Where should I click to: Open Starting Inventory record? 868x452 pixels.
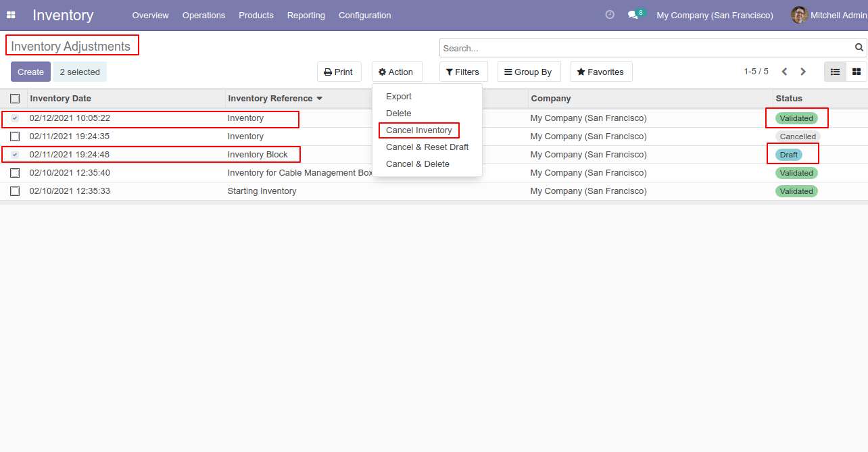point(262,191)
